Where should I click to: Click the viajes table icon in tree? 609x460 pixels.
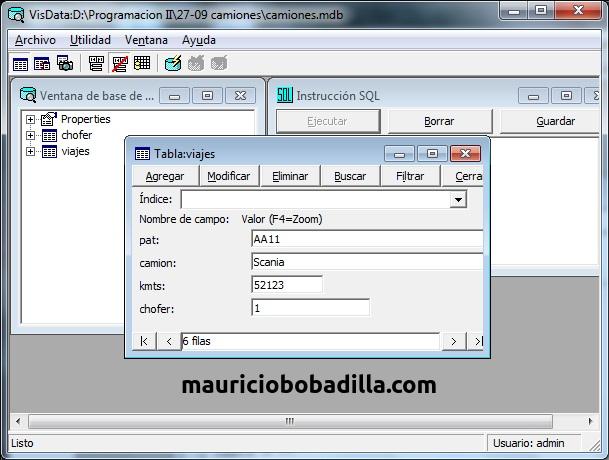(49, 152)
